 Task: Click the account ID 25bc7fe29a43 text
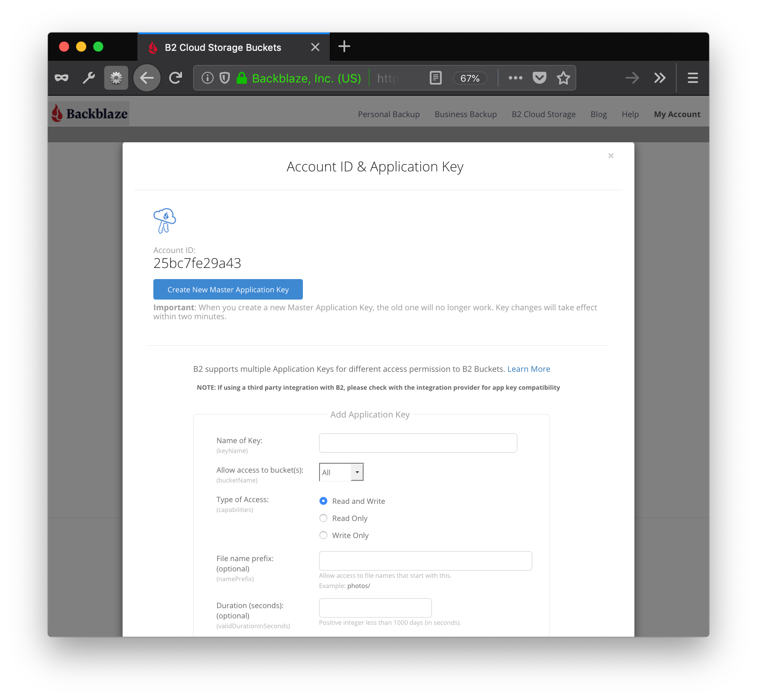pyautogui.click(x=197, y=263)
